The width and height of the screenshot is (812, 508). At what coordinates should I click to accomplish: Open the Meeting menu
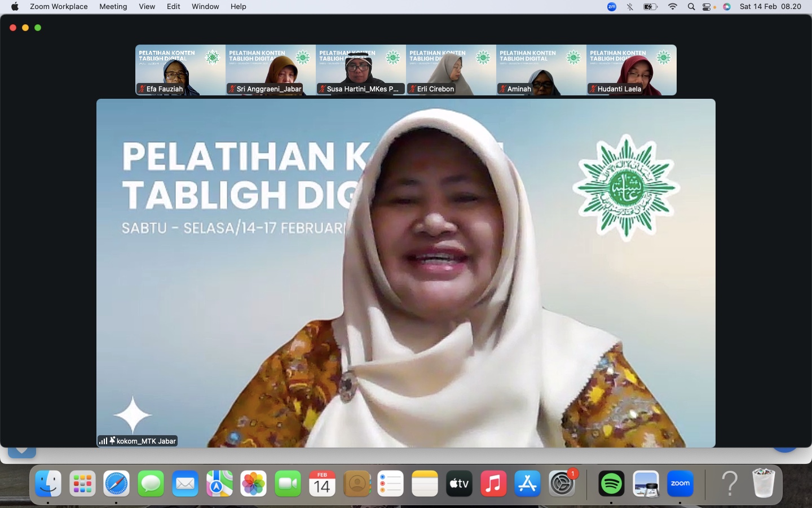coord(113,7)
